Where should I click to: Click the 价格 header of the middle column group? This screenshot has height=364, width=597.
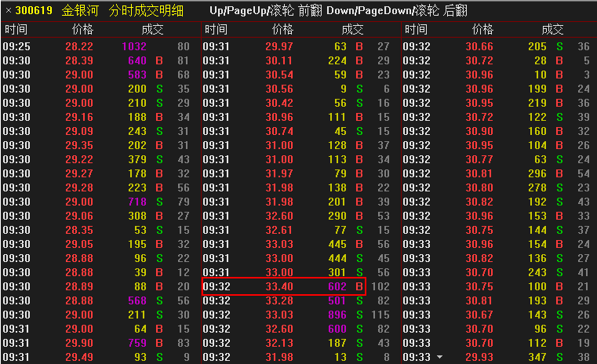(x=283, y=29)
